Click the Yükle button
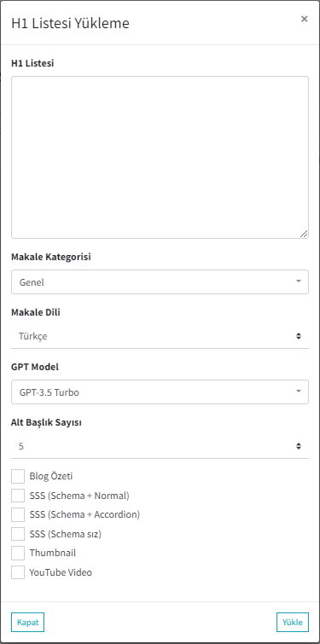320x644 pixels. pyautogui.click(x=293, y=622)
